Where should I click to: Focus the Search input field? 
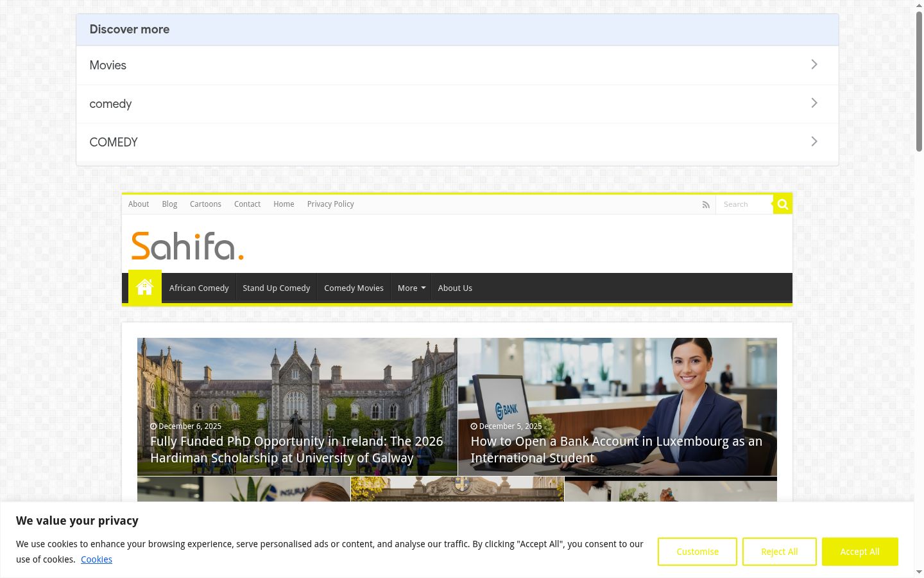click(744, 204)
